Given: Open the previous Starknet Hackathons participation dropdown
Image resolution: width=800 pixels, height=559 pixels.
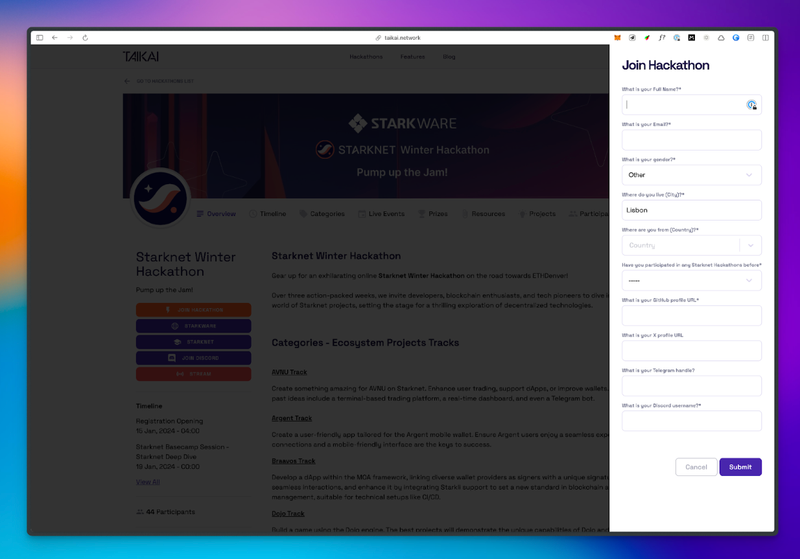Looking at the screenshot, I should [x=691, y=281].
